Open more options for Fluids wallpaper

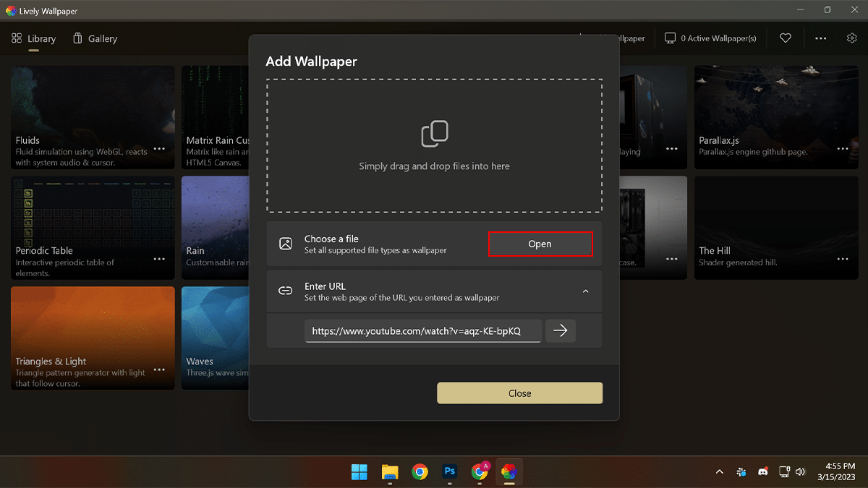click(159, 149)
